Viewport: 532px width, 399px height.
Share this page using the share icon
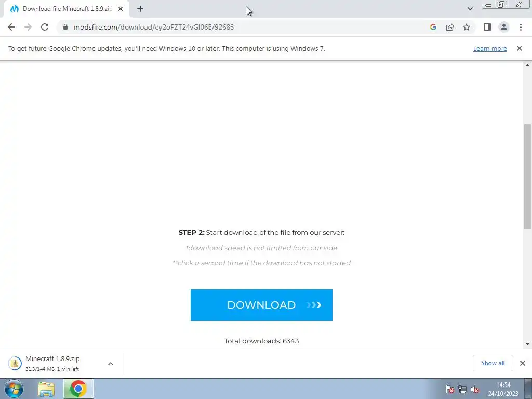click(x=450, y=27)
